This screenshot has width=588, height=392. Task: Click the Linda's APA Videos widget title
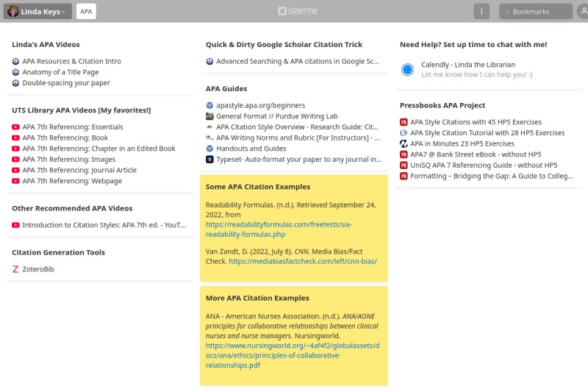click(x=46, y=44)
